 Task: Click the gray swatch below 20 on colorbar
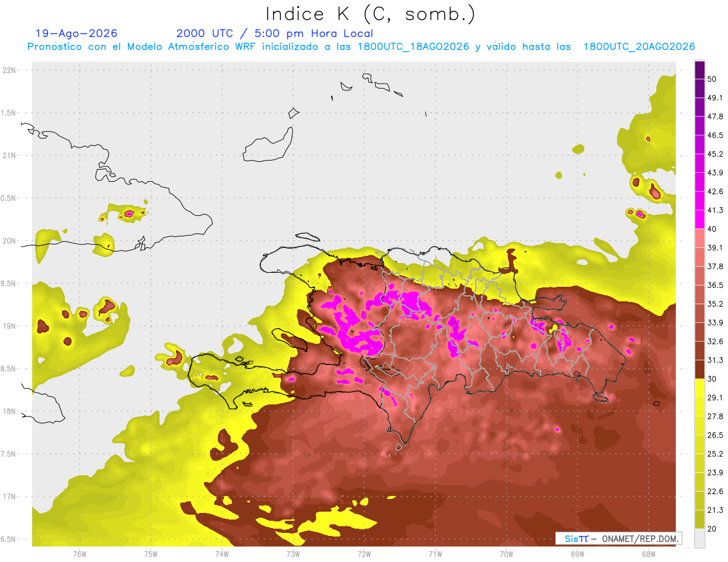(x=699, y=538)
